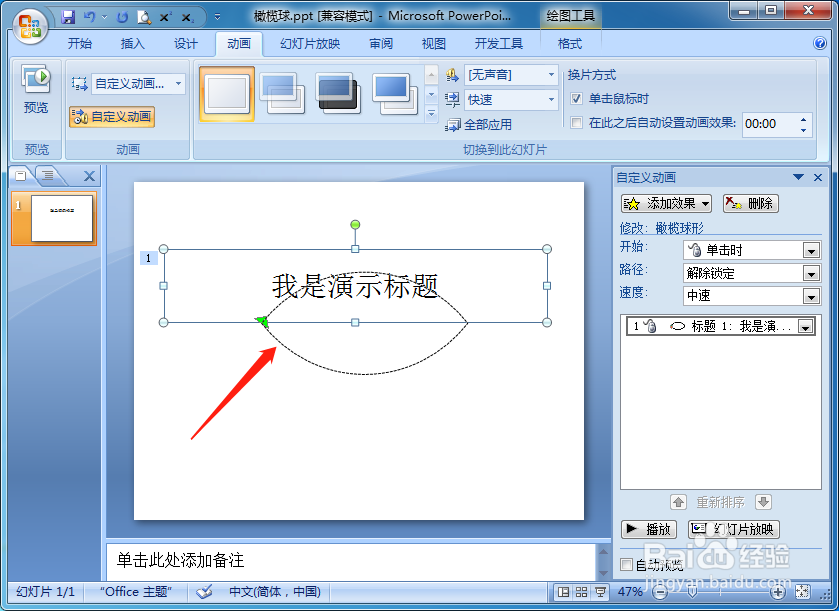Open the 审阅 ribbon tab
Viewport: 839px width, 611px height.
coord(381,44)
